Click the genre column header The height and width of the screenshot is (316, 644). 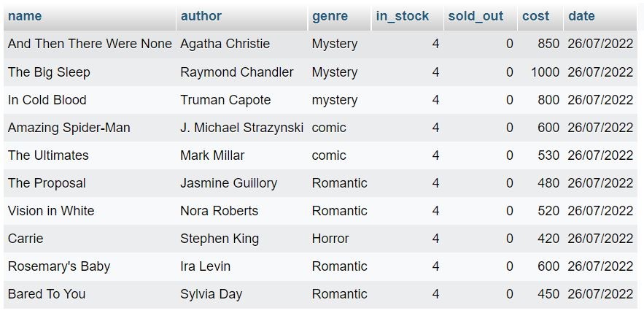pos(330,16)
